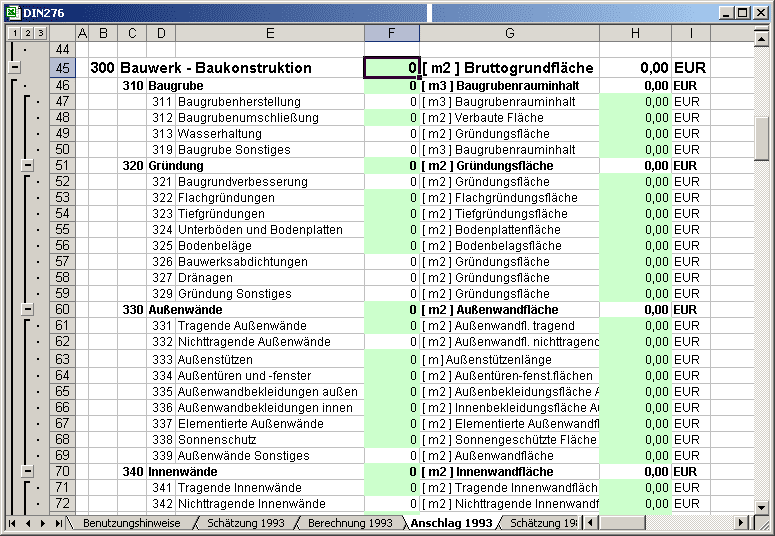Screen dimensions: 775x536
Task: Switch to the Berechnung 1993 sheet
Action: pyautogui.click(x=350, y=523)
